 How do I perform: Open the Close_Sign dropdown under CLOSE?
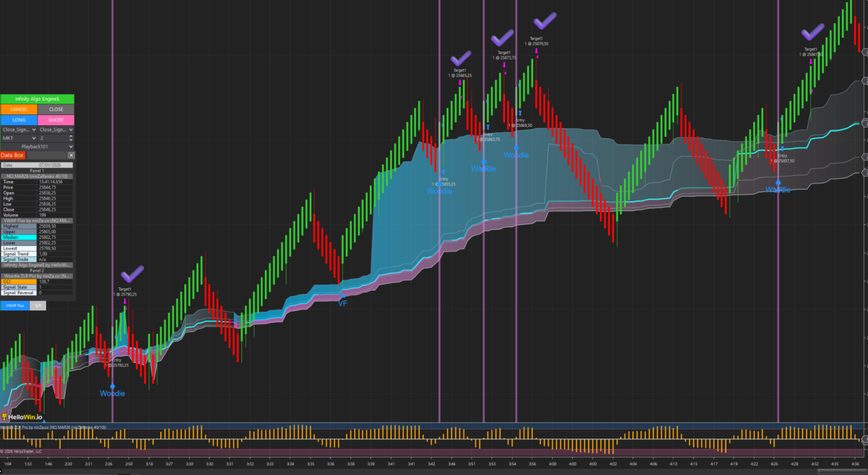click(56, 130)
